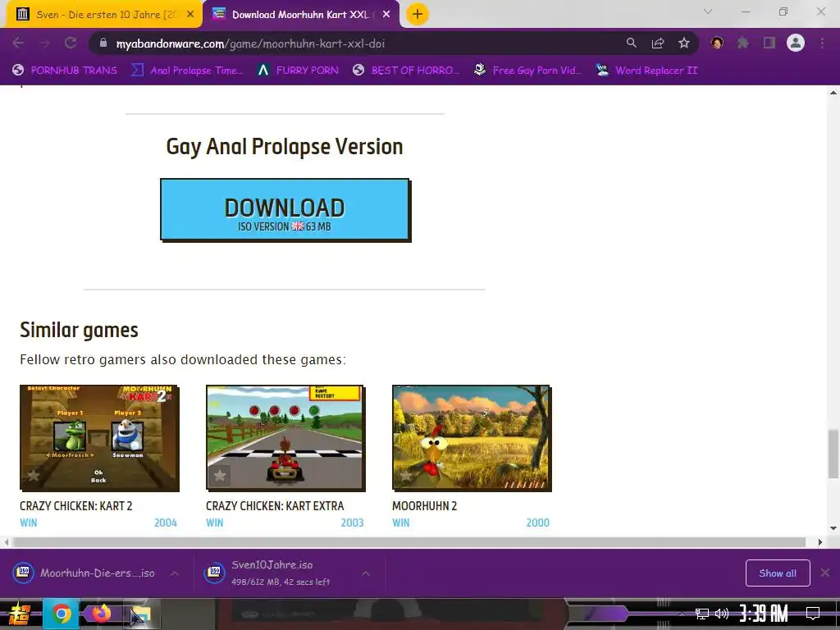Screen dimensions: 840x630
Task: Open Chrome from the taskbar
Action: (x=61, y=614)
